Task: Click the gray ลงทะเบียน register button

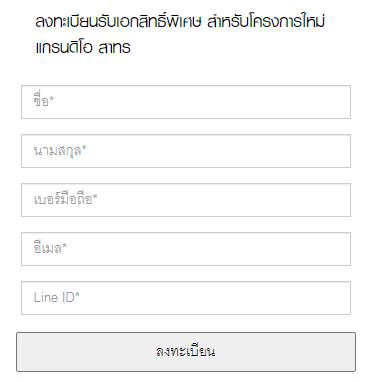Action: (x=186, y=352)
